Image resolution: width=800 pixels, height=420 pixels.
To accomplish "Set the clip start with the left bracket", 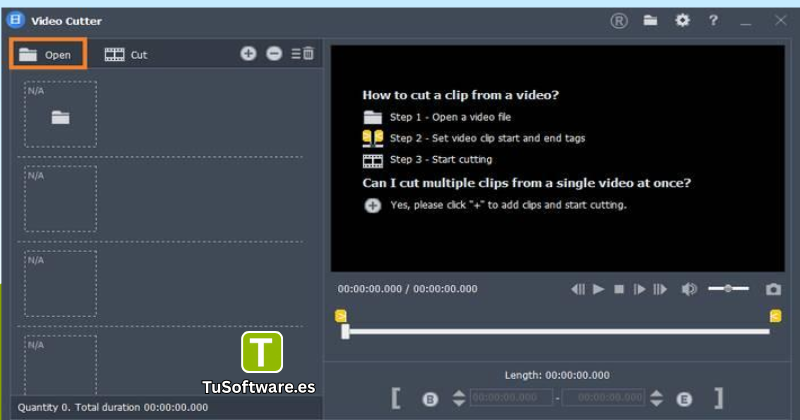I will tap(396, 398).
